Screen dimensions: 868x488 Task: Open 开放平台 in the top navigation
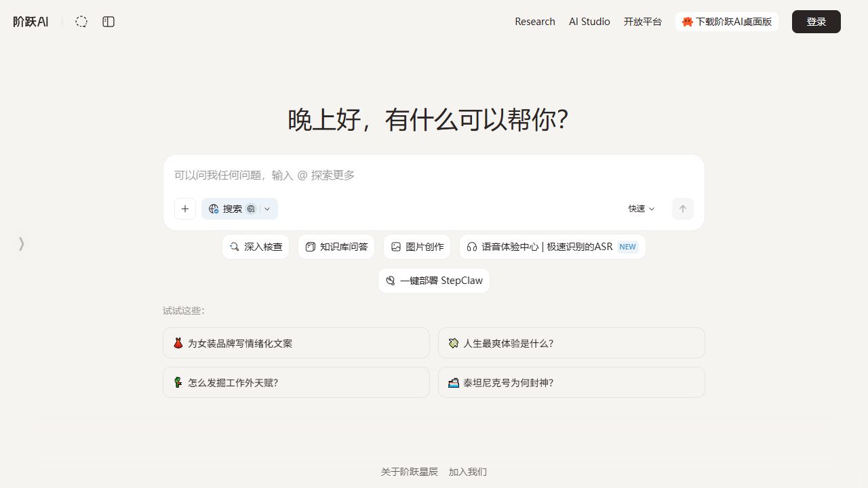643,22
